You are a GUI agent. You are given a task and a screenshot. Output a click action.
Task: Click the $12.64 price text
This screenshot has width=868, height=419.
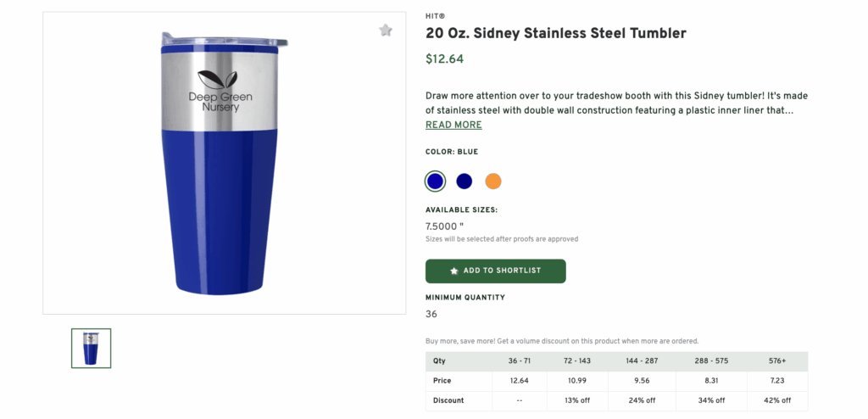coord(444,59)
